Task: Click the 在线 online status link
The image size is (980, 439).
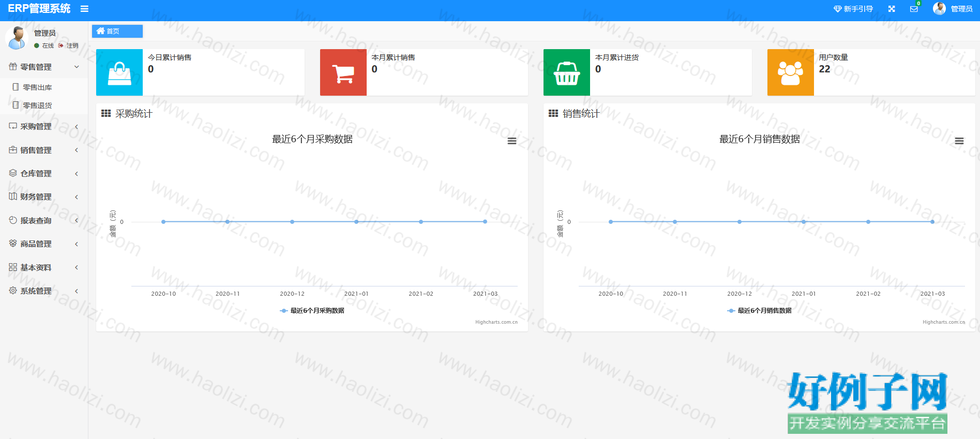Action: 44,46
